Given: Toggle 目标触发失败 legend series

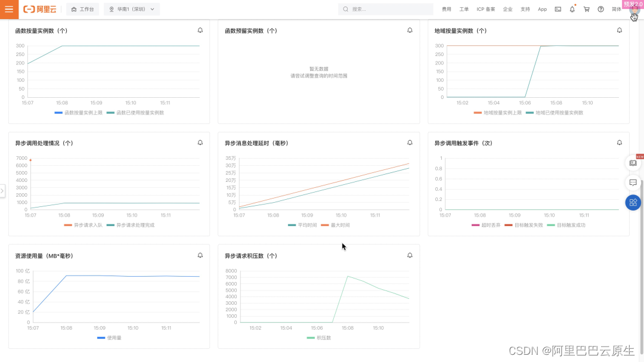Looking at the screenshot, I should [x=524, y=225].
